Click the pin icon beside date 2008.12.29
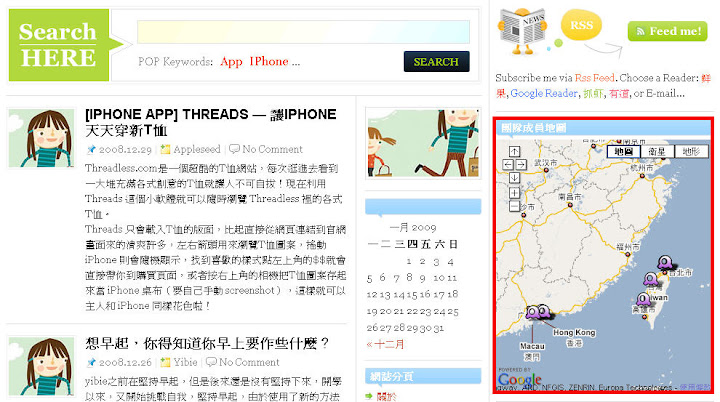The image size is (720, 402). (x=91, y=149)
